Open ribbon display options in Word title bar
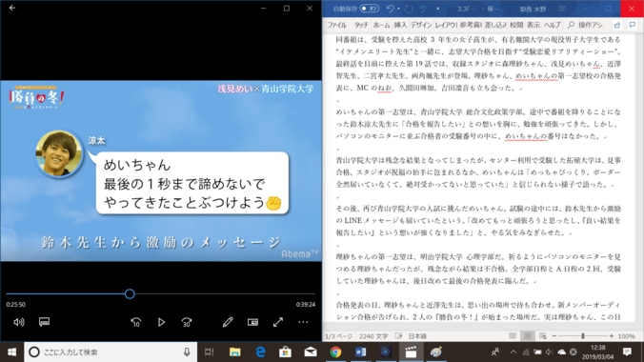Screen dimensions: 644x362 [562, 9]
